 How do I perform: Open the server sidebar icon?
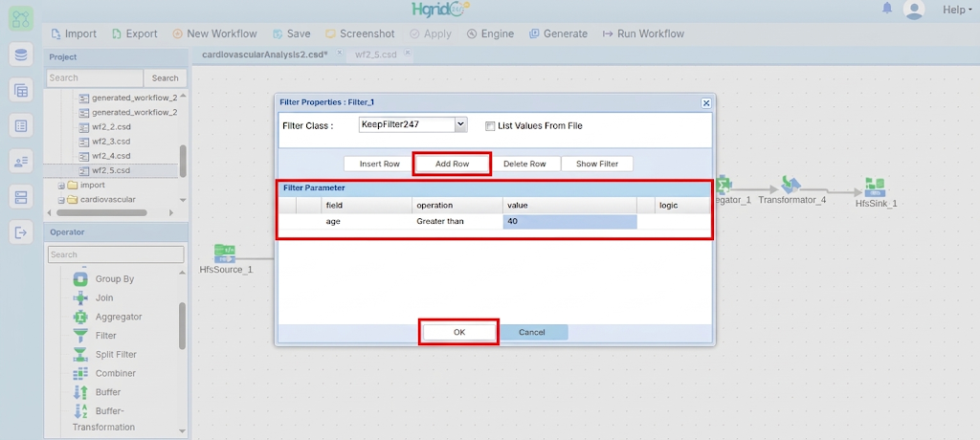[21, 197]
